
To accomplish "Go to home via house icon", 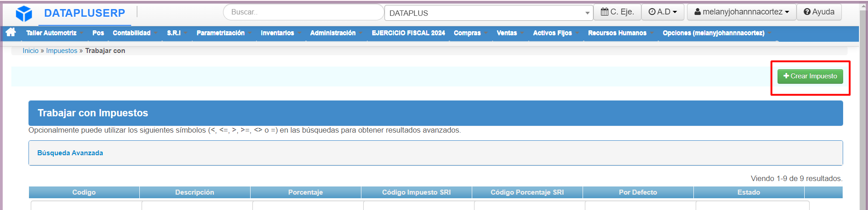I will [11, 32].
